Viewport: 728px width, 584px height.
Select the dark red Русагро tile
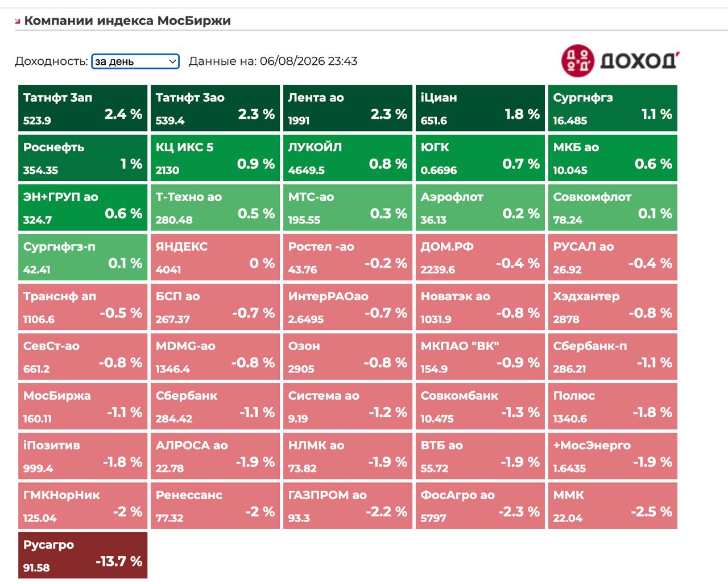coord(82,556)
